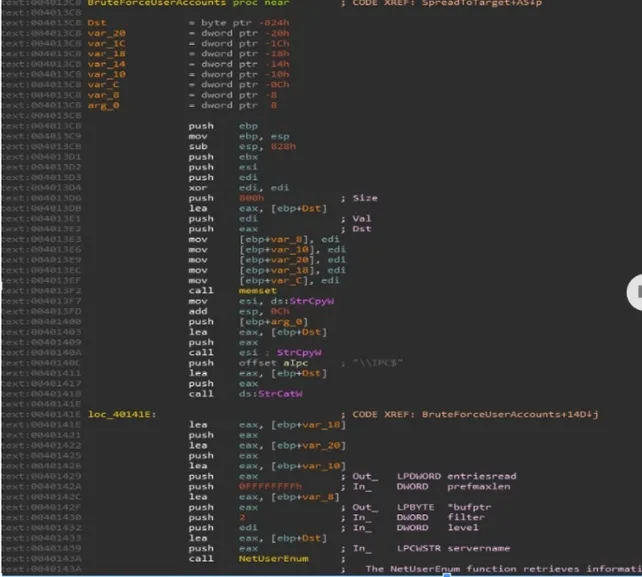Image resolution: width=642 pixels, height=577 pixels.
Task: Click the -824h offset value
Action: pos(274,23)
